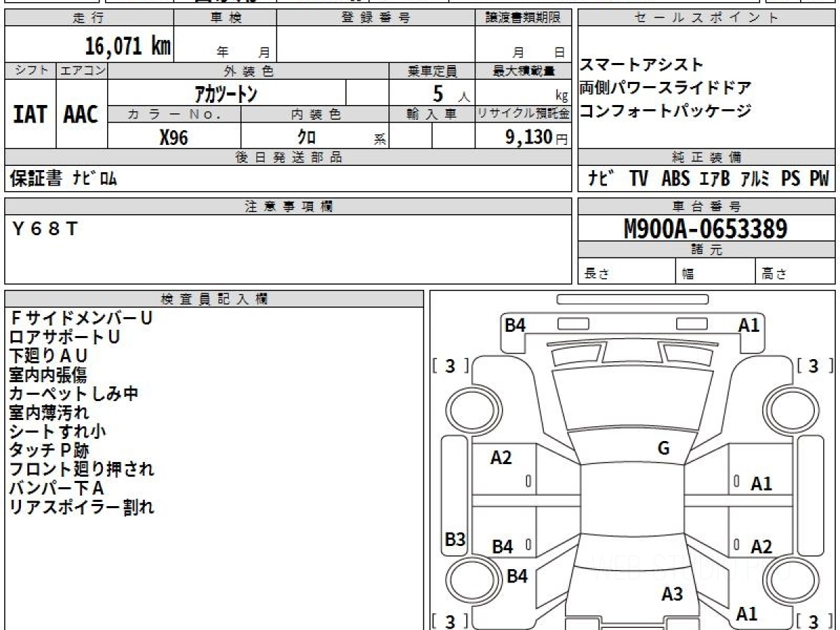Select the note code Y68T
Image resolution: width=840 pixels, height=630 pixels.
(x=44, y=228)
